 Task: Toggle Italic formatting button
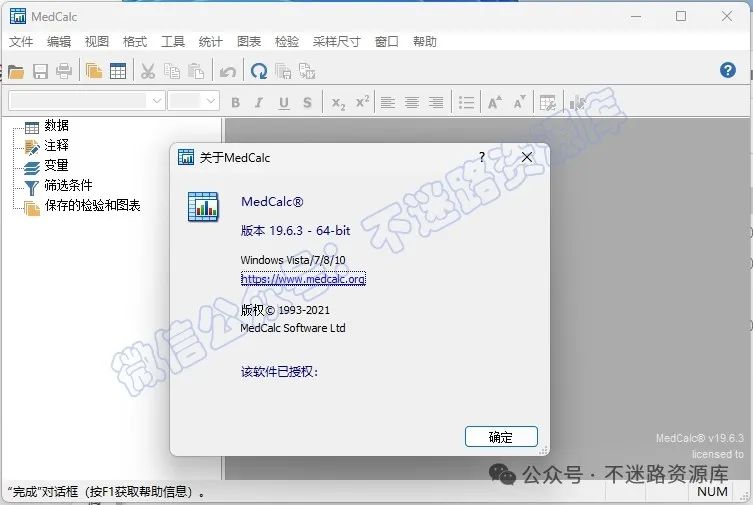259,103
